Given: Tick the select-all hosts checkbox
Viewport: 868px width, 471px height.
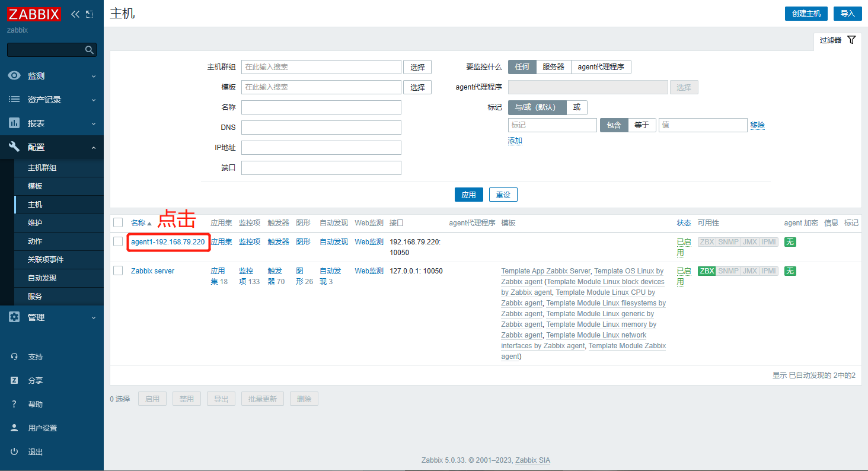Looking at the screenshot, I should (118, 222).
